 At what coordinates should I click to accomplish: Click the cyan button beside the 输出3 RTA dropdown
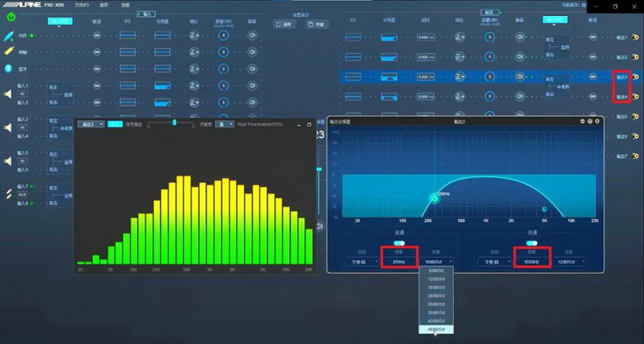(115, 124)
